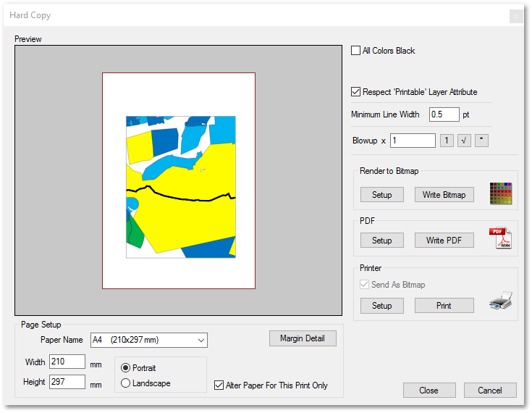Select Landscape orientation
The width and height of the screenshot is (532, 413).
125,383
